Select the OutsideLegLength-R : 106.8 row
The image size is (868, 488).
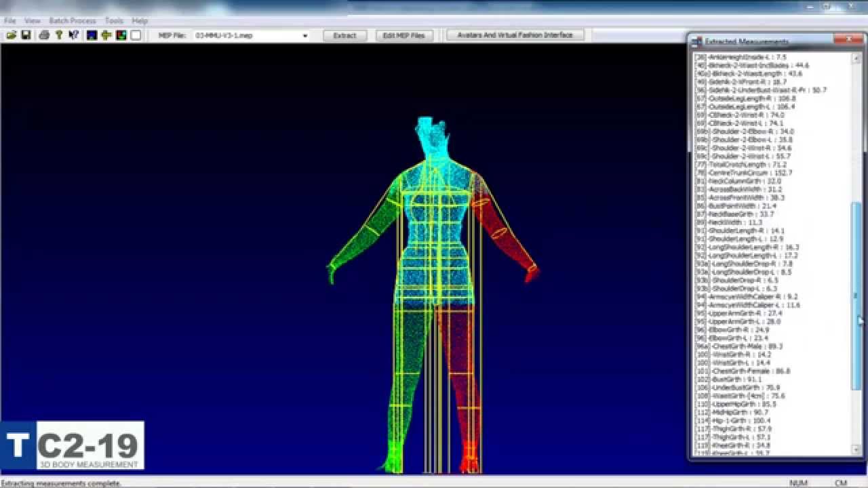(x=747, y=98)
